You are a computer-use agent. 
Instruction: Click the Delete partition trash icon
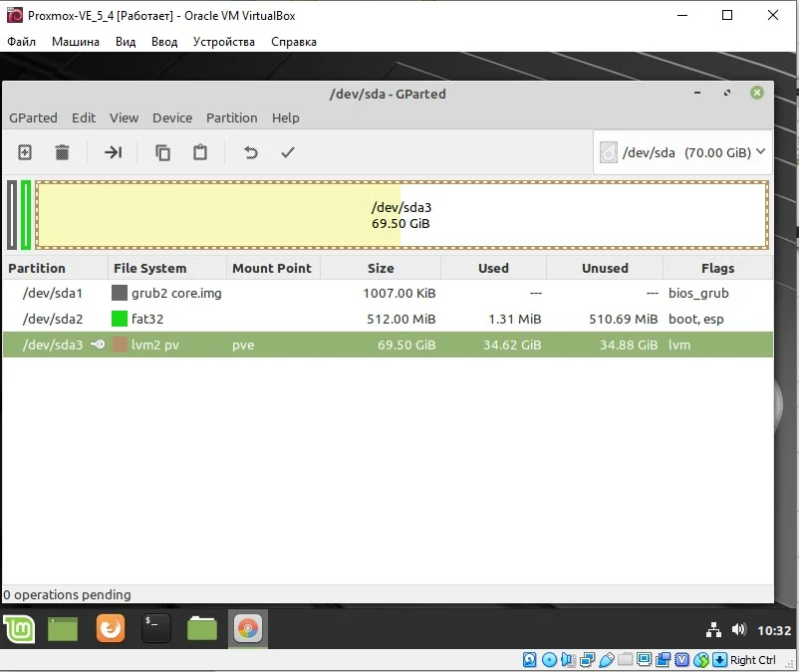click(62, 152)
